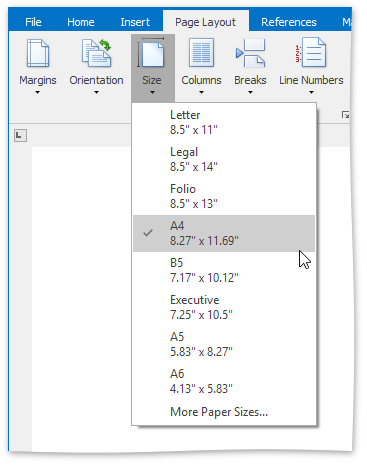Click the Line Numbers icon
This screenshot has width=367, height=466.
click(x=311, y=52)
